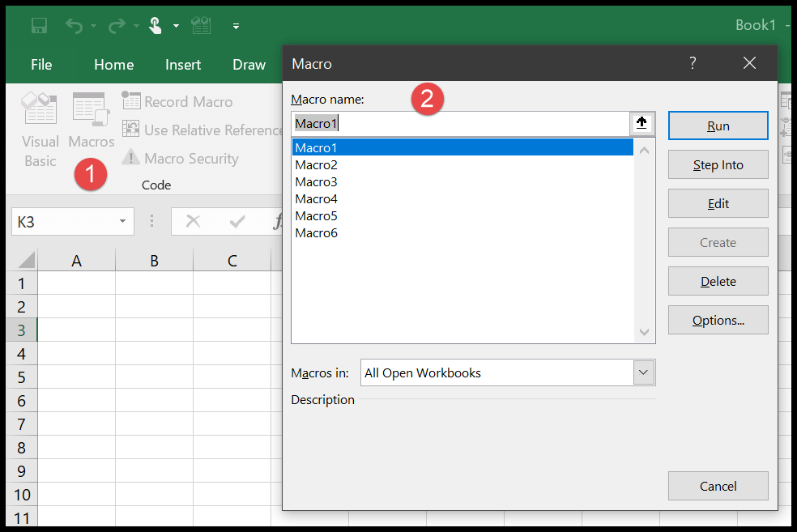Select Macro4 in the macro list
This screenshot has width=797, height=532.
[x=317, y=198]
